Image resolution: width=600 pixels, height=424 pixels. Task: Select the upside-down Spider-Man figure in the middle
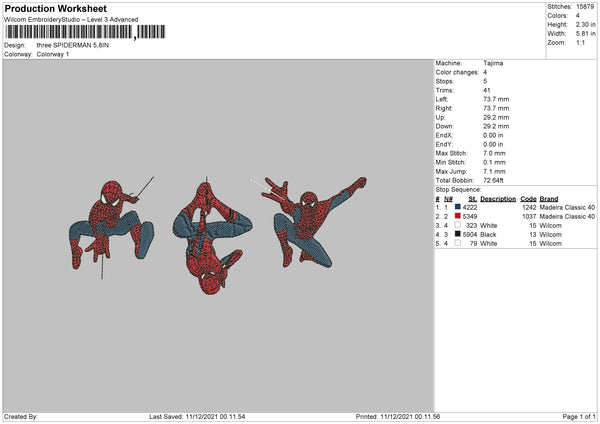click(212, 236)
